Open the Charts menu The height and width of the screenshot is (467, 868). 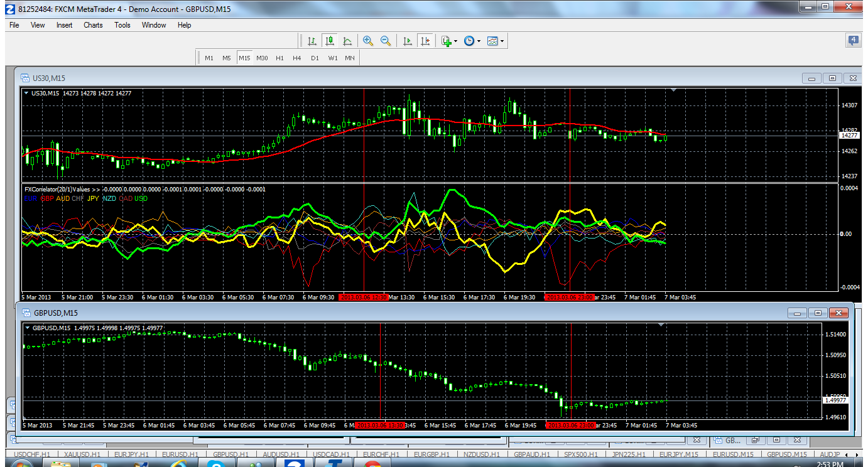click(x=93, y=25)
